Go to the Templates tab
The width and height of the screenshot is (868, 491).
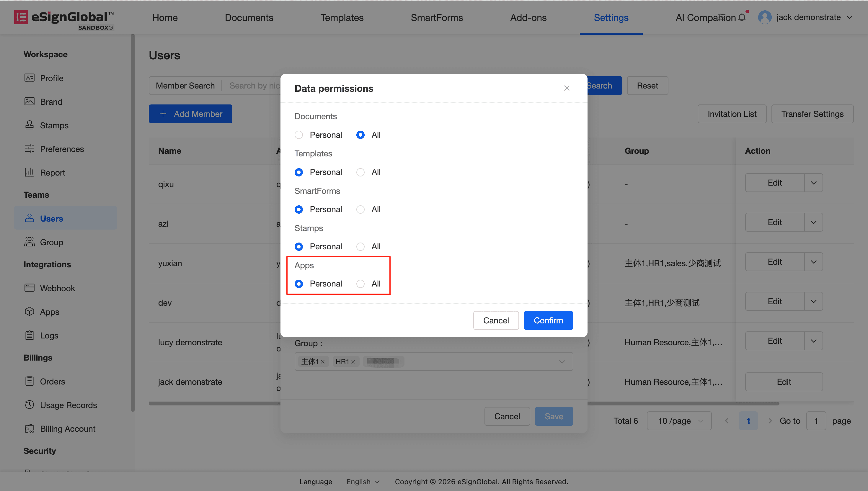tap(342, 17)
